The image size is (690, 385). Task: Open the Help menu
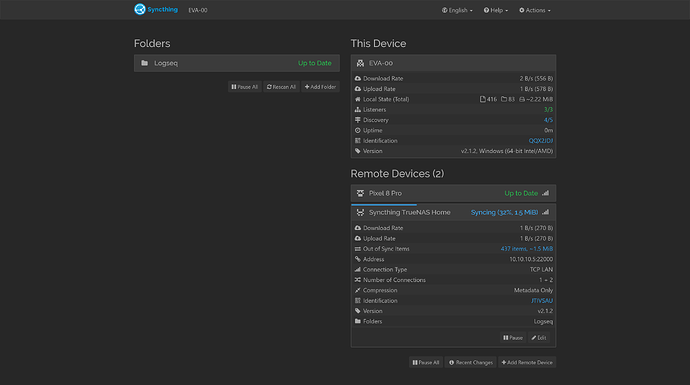[495, 10]
